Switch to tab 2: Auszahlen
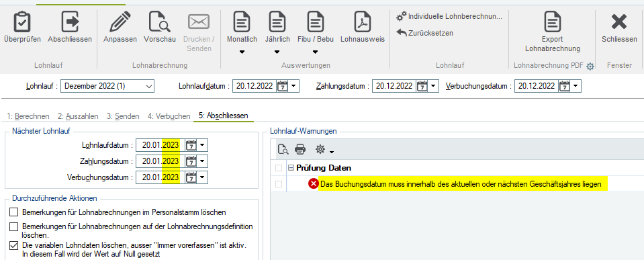 tap(78, 116)
